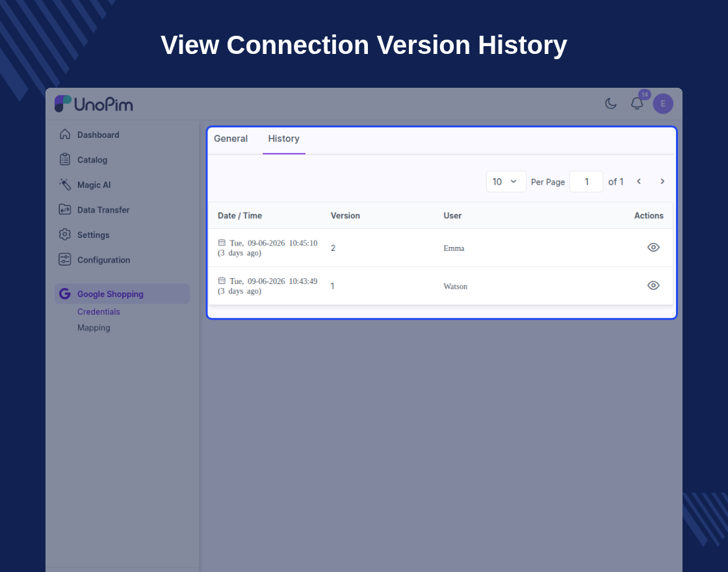Select Google Shopping in sidebar

(122, 294)
